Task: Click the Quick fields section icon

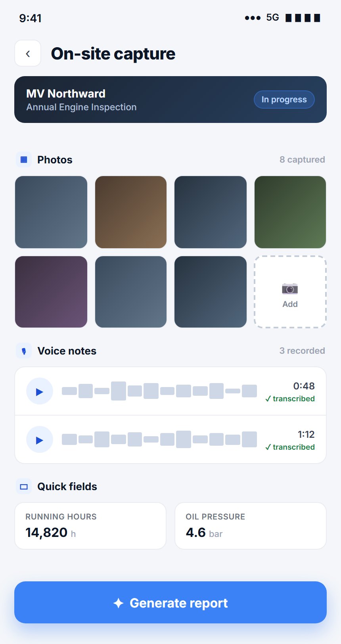Action: pos(24,487)
